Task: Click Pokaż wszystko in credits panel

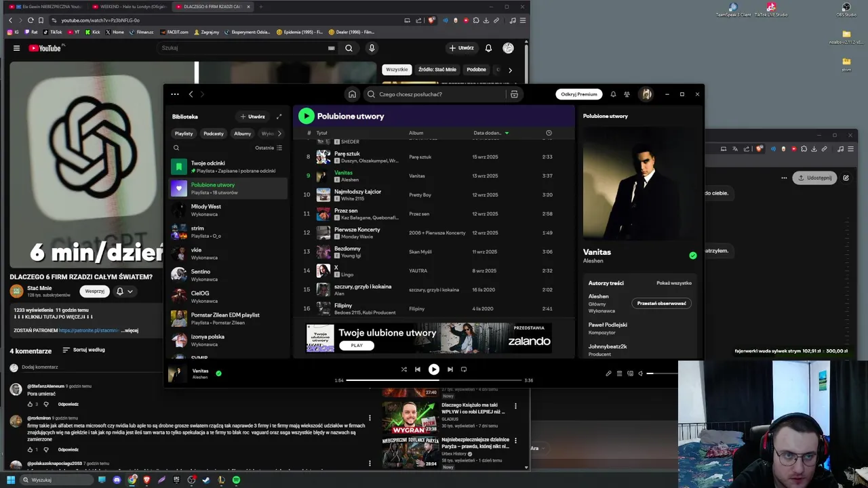Action: (674, 283)
